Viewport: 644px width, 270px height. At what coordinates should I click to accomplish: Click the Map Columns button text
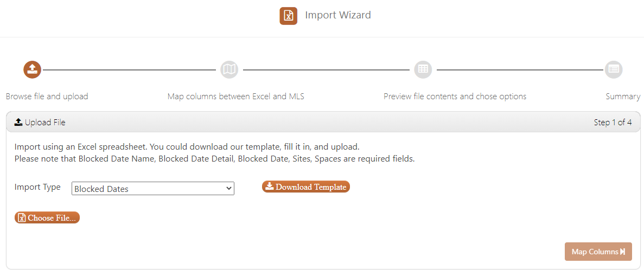tap(595, 252)
